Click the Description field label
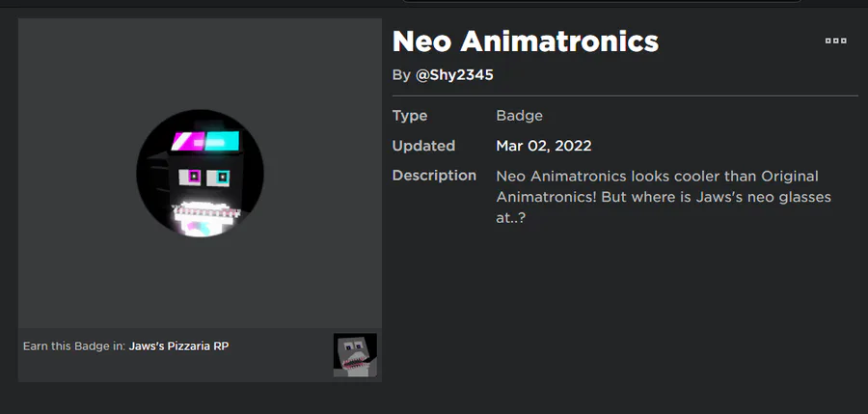868x414 pixels. pyautogui.click(x=434, y=176)
